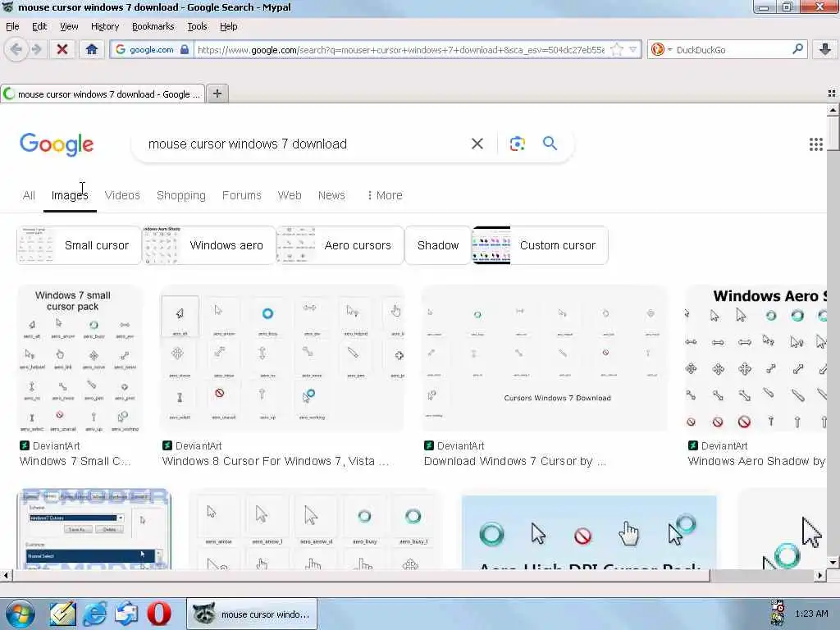Open the browser home page
Viewport: 840px width, 630px height.
92,50
